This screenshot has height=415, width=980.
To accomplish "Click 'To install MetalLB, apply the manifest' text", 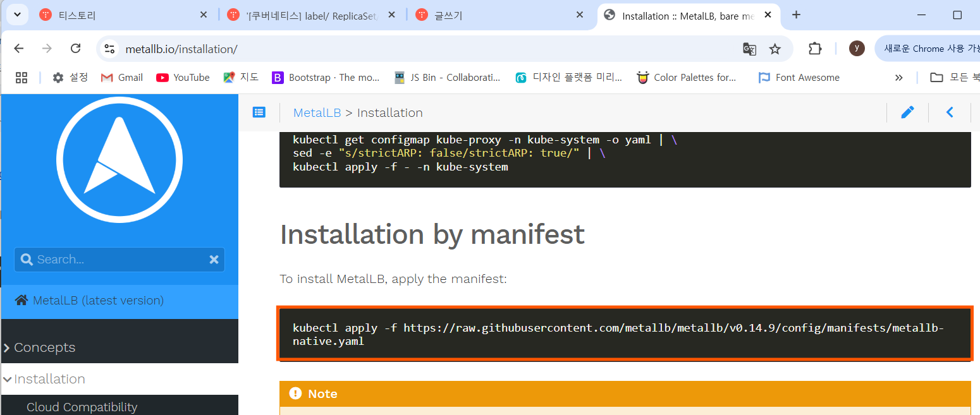I will pos(393,279).
